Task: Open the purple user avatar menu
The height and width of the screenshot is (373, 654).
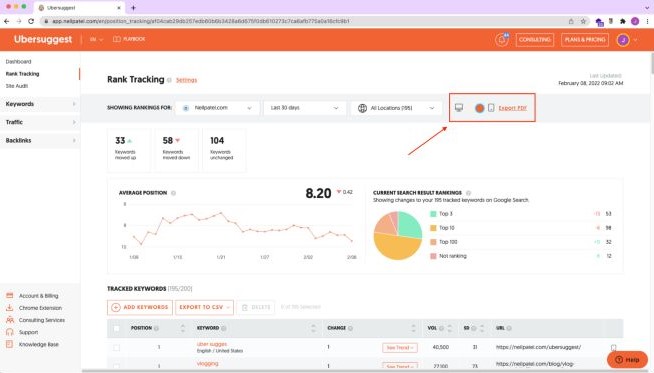Action: [x=623, y=40]
